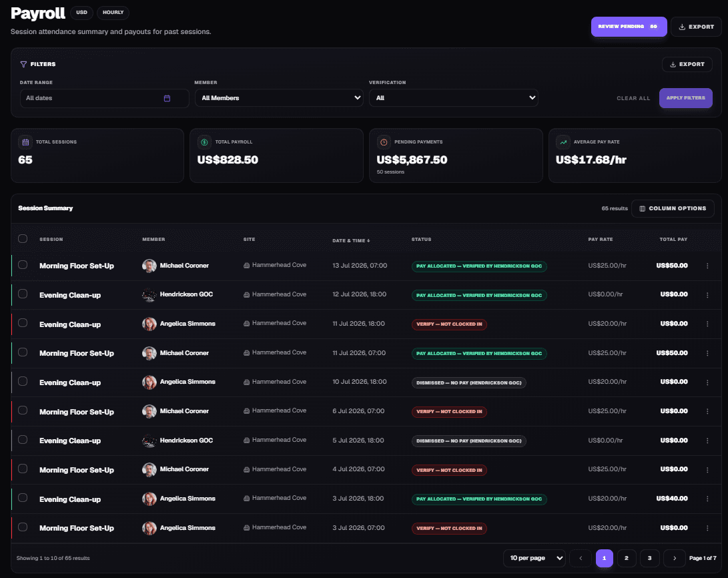The height and width of the screenshot is (578, 728).
Task: Open row menu for 3 Jul 18:00 session
Action: click(x=707, y=499)
